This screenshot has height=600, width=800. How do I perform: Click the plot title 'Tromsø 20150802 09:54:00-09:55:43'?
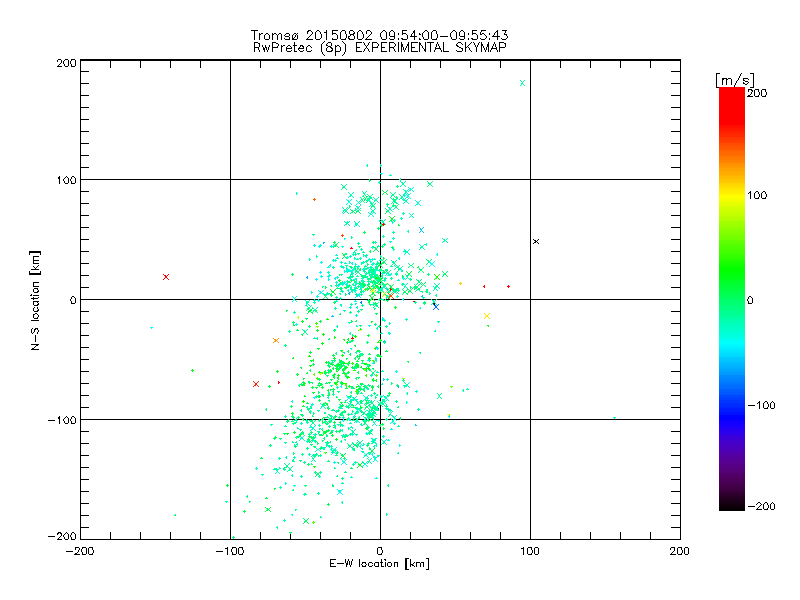point(379,35)
